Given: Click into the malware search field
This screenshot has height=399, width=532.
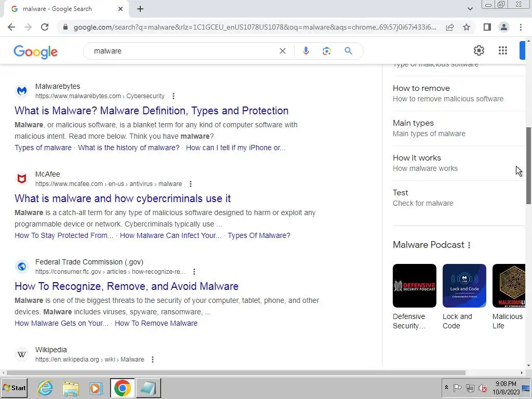Looking at the screenshot, I should (x=183, y=51).
